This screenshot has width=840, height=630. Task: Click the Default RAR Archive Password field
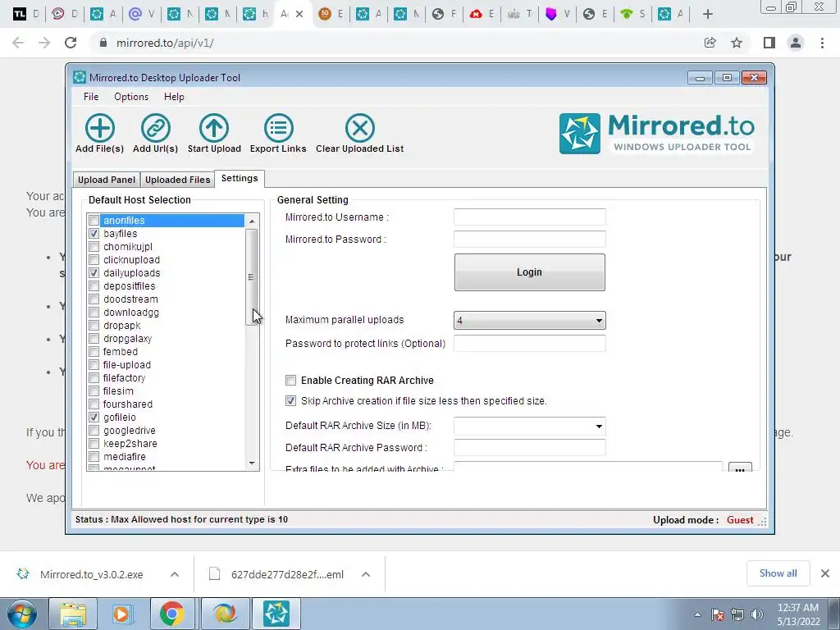(x=529, y=447)
